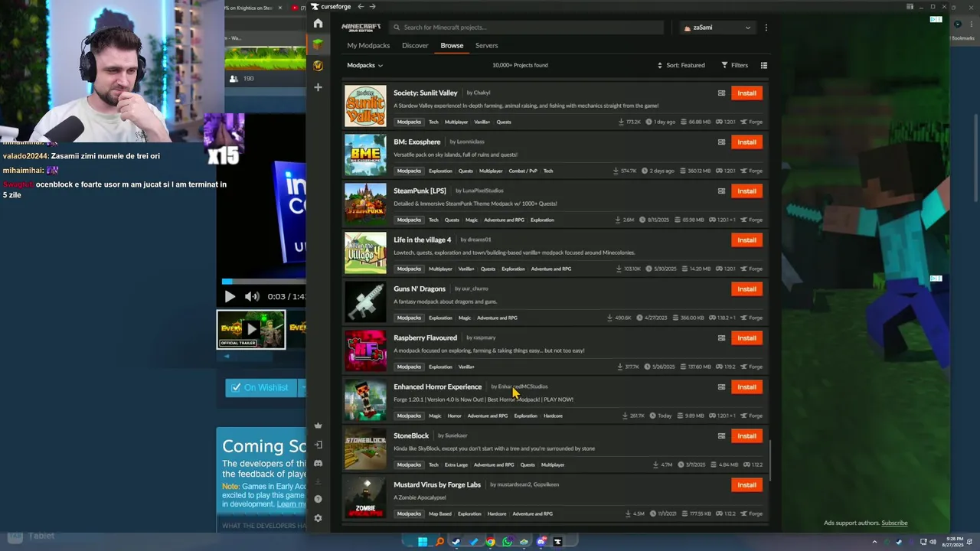The image size is (980, 551).
Task: Open SteamPunk [LPS] modpack title
Action: click(x=420, y=191)
